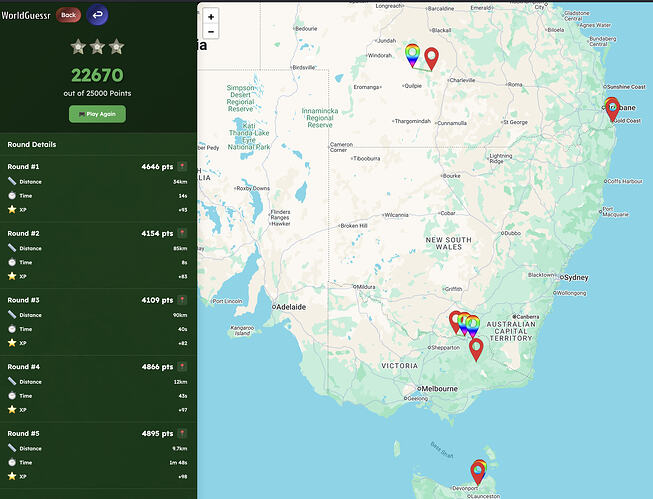Click the NEW SOUTH WALES region label
653x499 pixels.
[x=449, y=243]
